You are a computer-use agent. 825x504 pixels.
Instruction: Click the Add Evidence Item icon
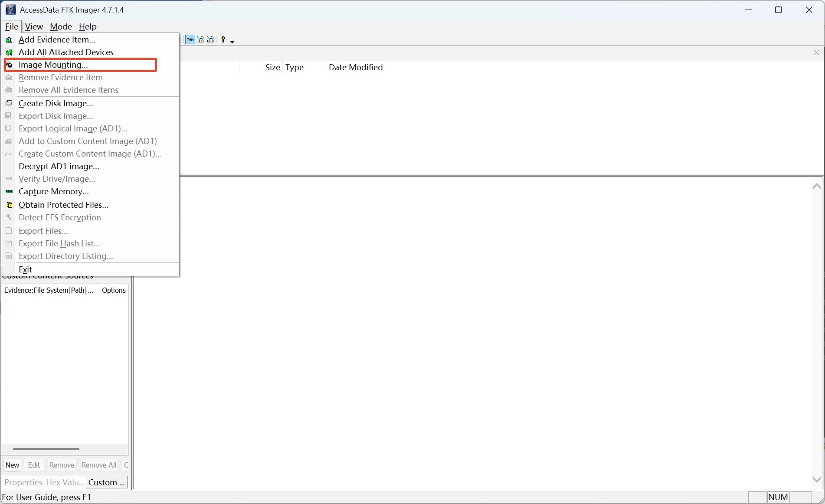9,40
